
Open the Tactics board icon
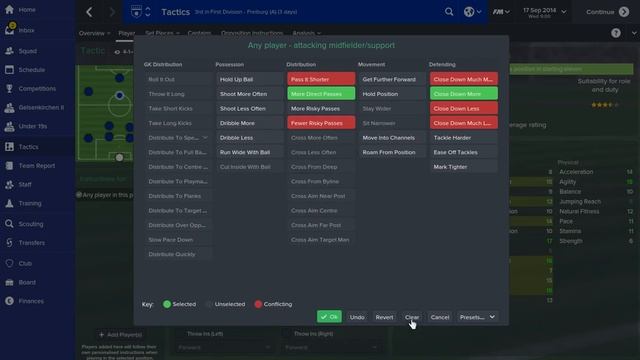(x=9, y=147)
